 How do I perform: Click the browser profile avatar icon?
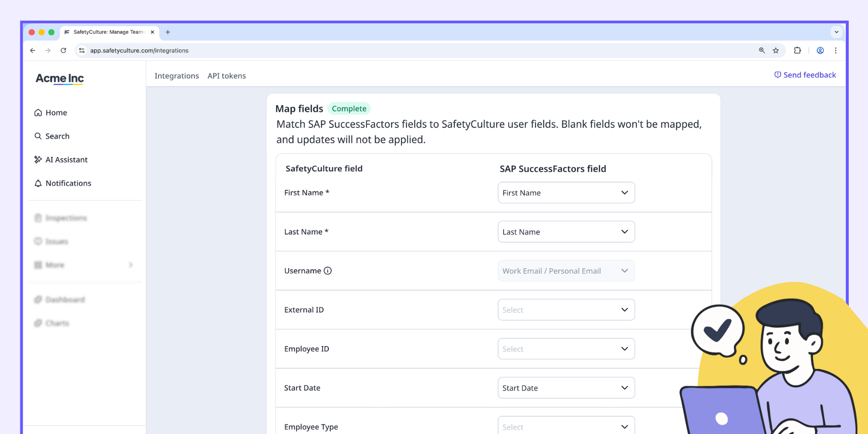pos(820,51)
